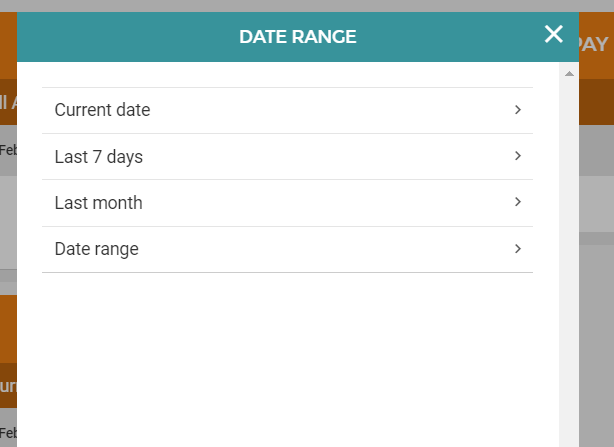Expand the chevron on Date range row

coord(518,248)
